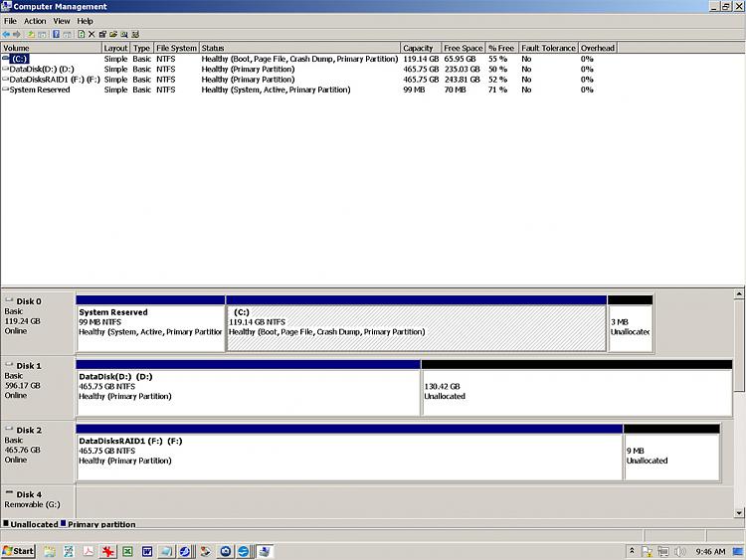Click the Disk 4 Removable (G:) label

(x=38, y=500)
